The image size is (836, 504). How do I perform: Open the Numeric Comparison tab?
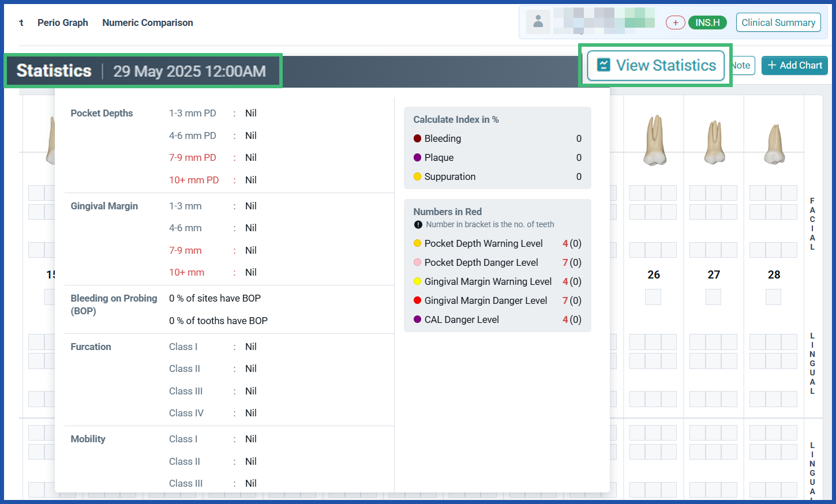[x=147, y=22]
